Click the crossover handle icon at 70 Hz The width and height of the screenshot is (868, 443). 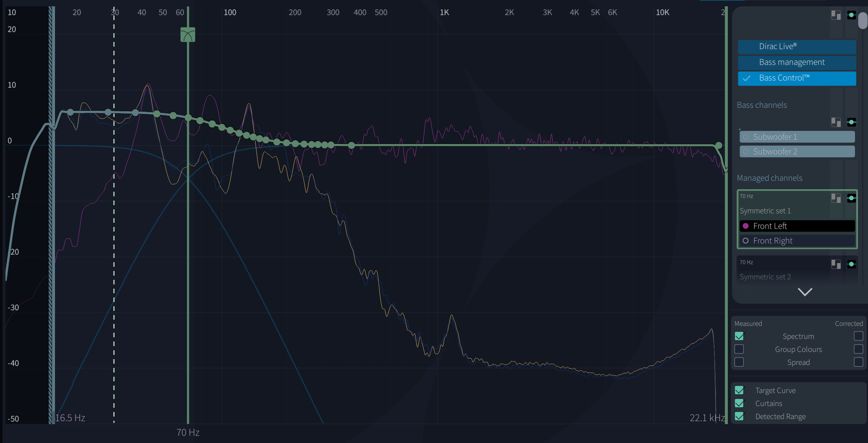(x=188, y=34)
